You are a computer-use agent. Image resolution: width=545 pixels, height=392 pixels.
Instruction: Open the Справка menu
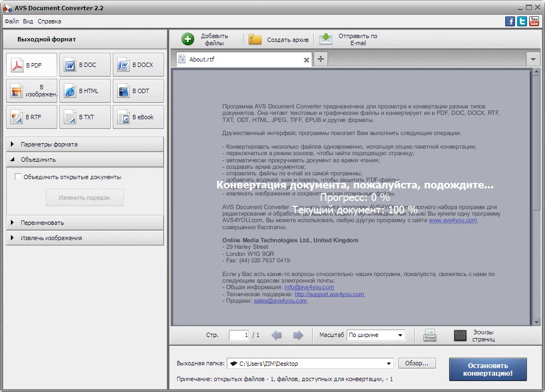[x=50, y=21]
